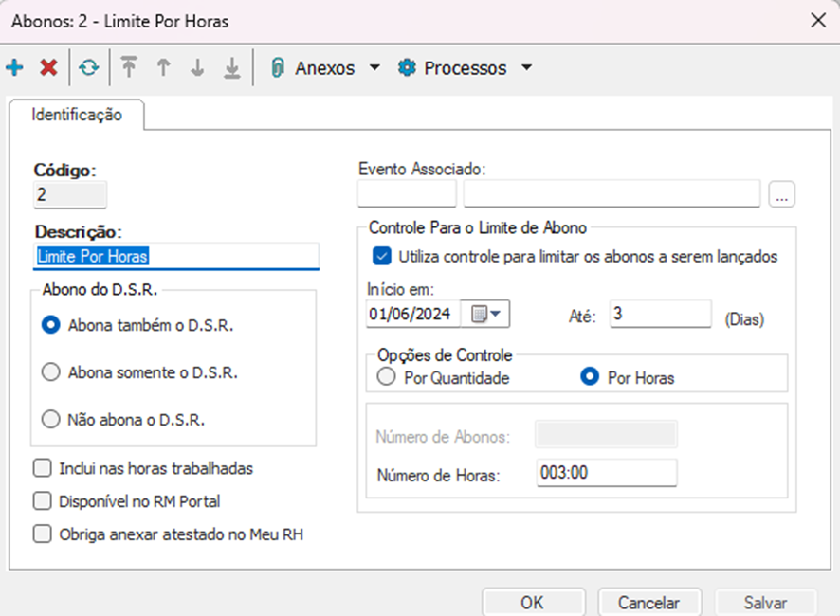This screenshot has height=616, width=840.
Task: Click the refresh icon in the toolbar
Action: pyautogui.click(x=88, y=68)
